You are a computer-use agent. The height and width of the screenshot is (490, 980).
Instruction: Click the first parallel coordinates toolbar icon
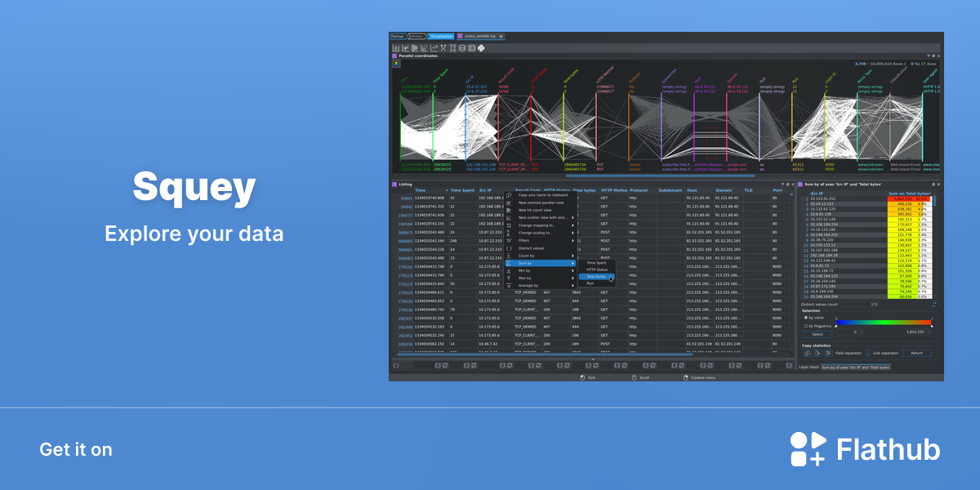point(395,48)
